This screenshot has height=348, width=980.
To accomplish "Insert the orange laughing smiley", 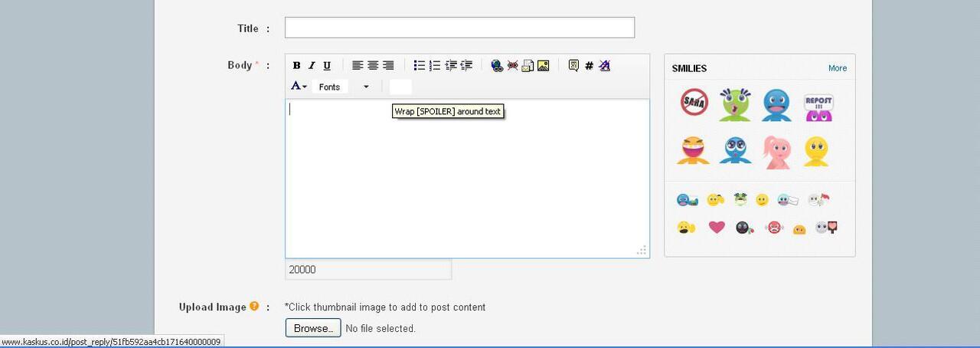I will coord(694,150).
